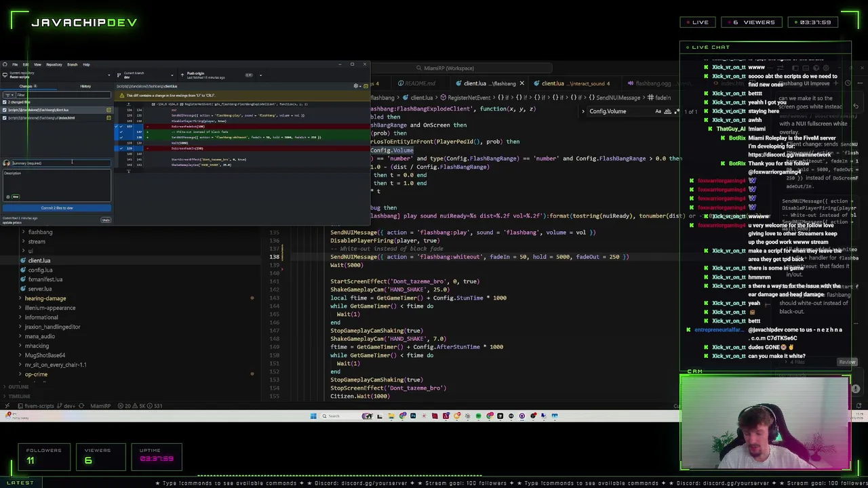Click the add co-authors icon

pos(8,197)
